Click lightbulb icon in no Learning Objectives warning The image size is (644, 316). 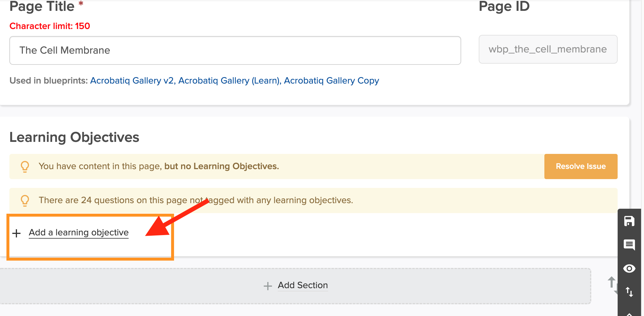(x=25, y=167)
